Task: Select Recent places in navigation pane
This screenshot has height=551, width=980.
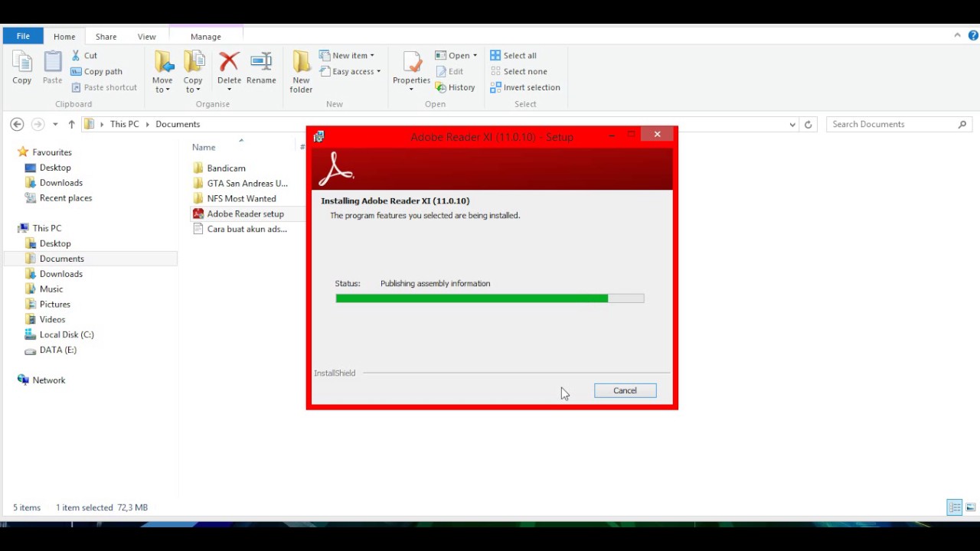Action: 65,198
